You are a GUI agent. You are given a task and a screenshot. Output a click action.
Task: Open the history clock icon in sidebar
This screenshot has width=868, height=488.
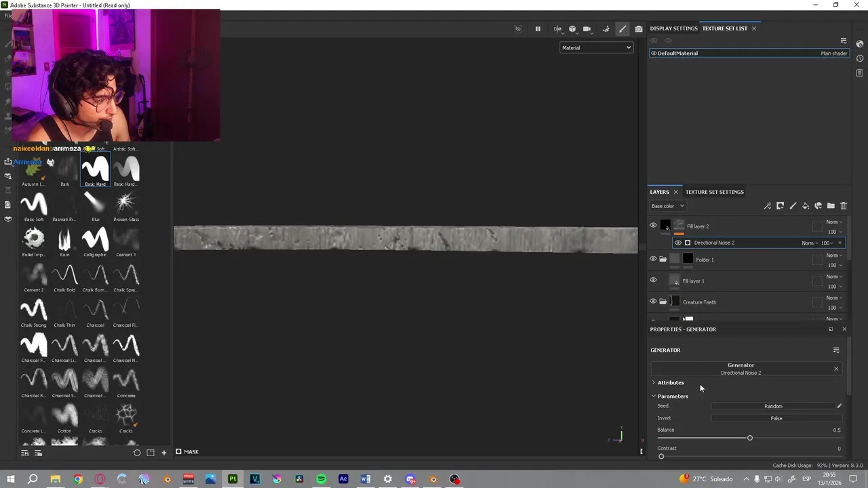pos(860,58)
